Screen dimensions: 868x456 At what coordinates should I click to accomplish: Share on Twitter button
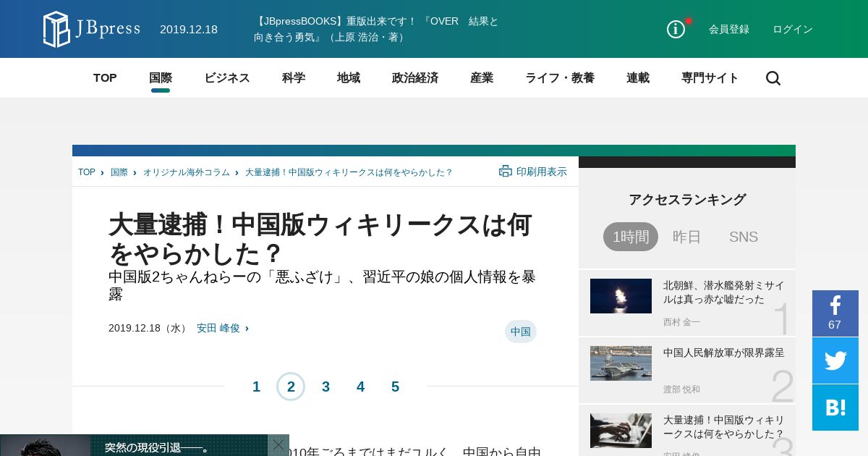(835, 360)
